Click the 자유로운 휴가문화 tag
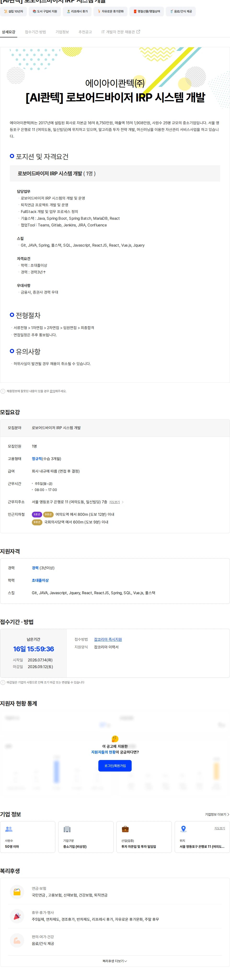Screen dimensions: 230x980 pos(111,12)
